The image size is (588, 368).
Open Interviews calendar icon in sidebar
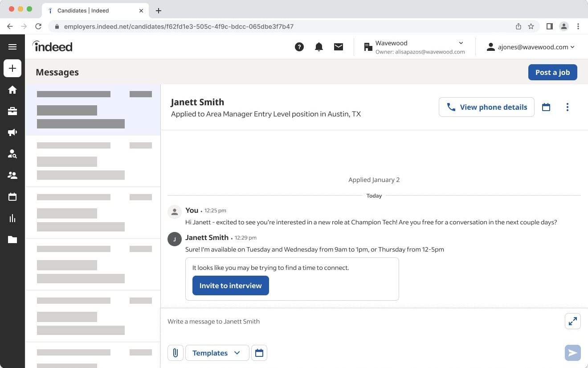click(12, 197)
